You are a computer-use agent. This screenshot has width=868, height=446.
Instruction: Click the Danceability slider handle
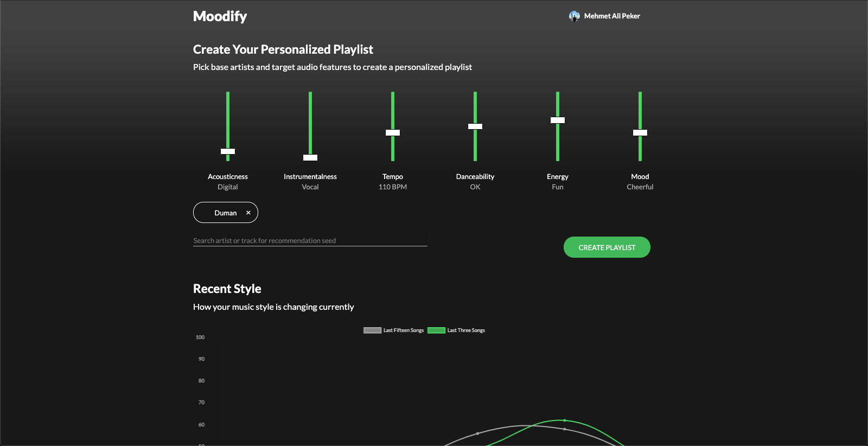pos(475,126)
